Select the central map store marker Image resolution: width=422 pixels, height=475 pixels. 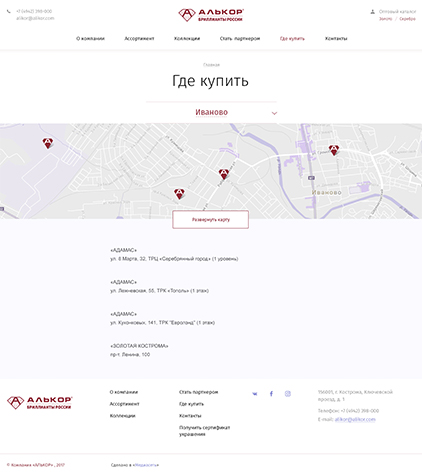224,174
